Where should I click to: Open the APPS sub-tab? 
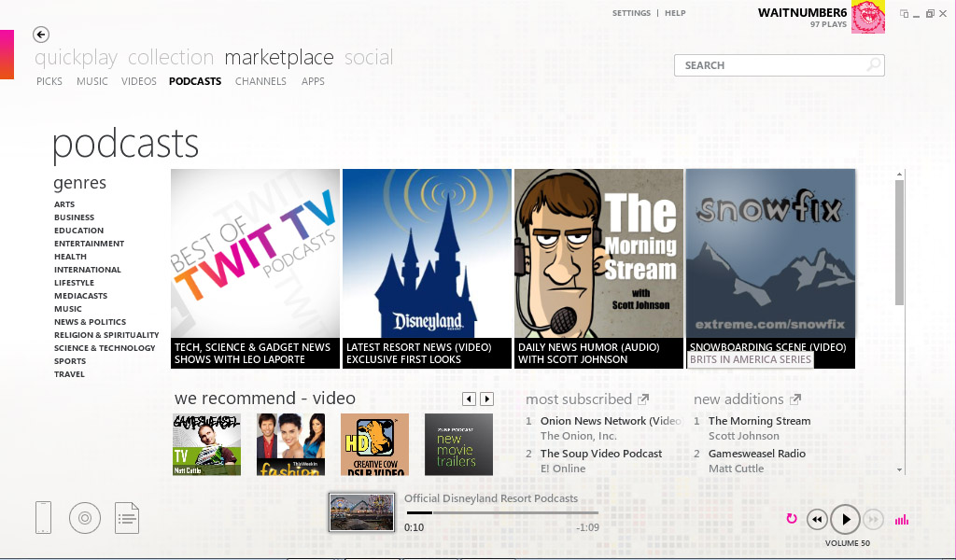click(313, 81)
